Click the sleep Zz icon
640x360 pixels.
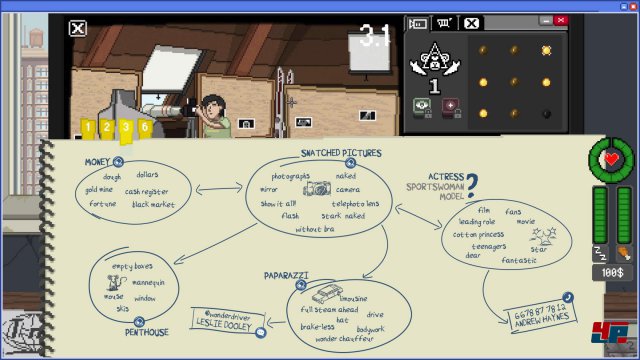(600, 253)
